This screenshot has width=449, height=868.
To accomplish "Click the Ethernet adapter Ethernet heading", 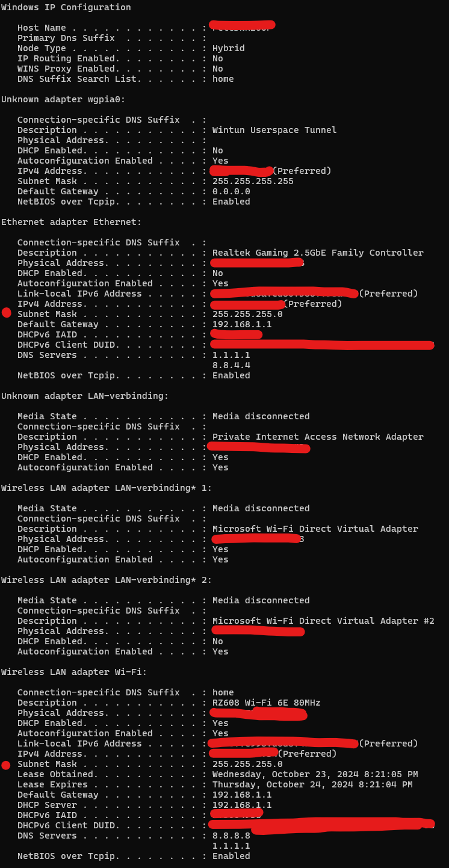I will 71,222.
